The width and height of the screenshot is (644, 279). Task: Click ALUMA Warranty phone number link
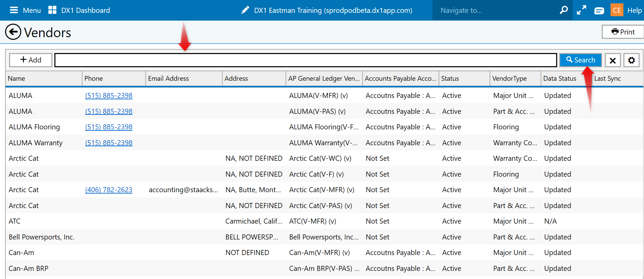pos(109,143)
